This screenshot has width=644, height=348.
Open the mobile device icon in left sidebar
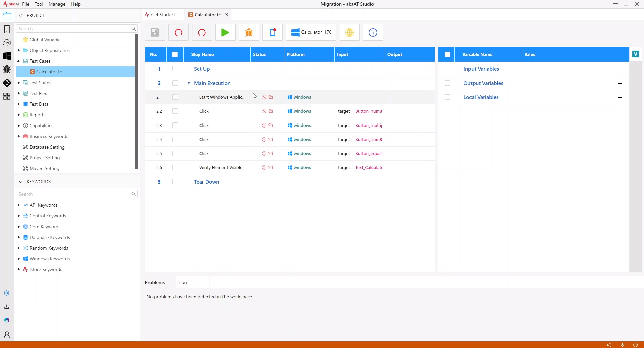[7, 29]
